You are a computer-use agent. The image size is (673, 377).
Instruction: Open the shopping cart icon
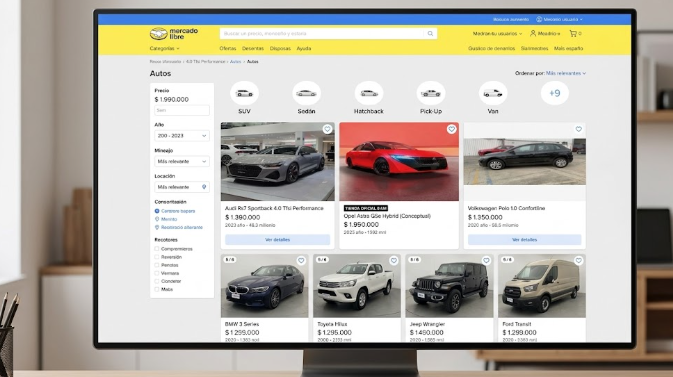573,33
